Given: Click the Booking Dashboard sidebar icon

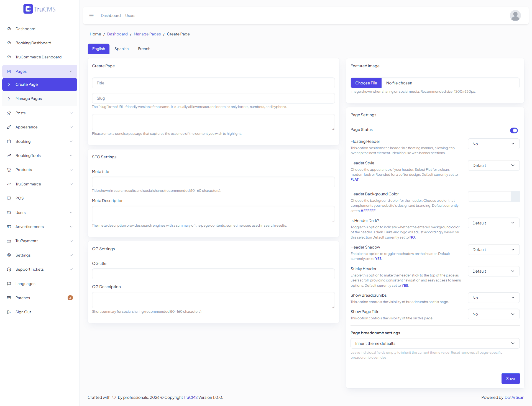Looking at the screenshot, I should pos(9,43).
